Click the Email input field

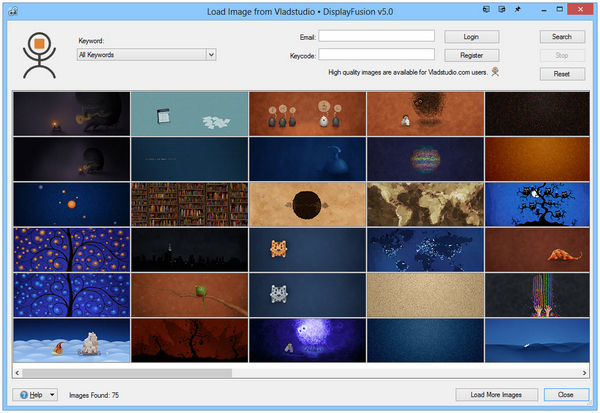377,36
